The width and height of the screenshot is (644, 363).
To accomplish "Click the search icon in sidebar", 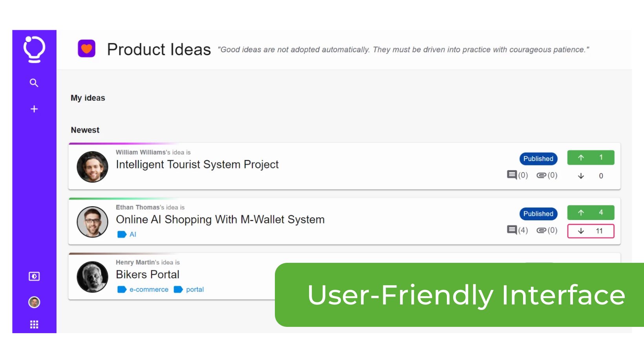I will click(x=34, y=83).
